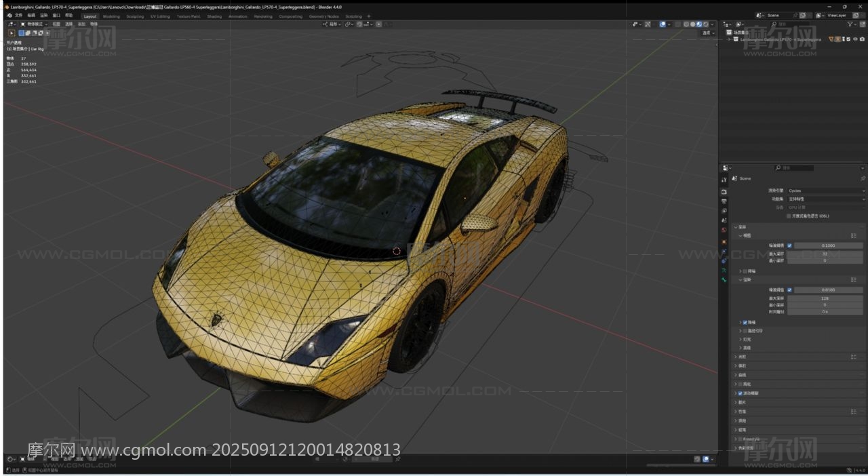Toggle viewport gizmos display
The width and height of the screenshot is (868, 476).
648,24
